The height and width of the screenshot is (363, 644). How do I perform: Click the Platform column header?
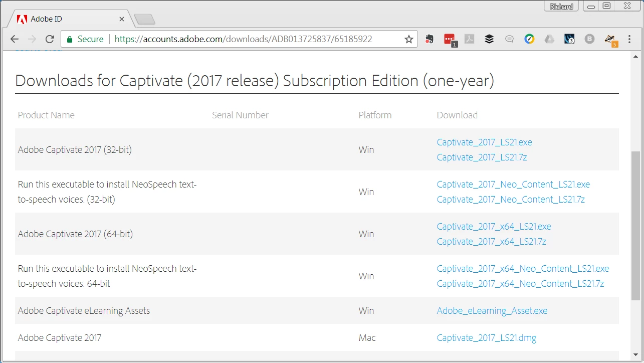click(375, 115)
